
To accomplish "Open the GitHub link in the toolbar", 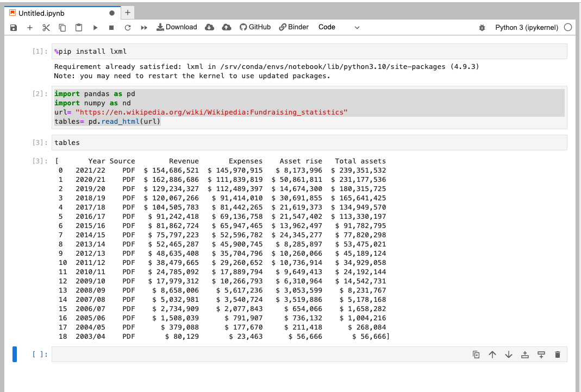I will (x=255, y=27).
